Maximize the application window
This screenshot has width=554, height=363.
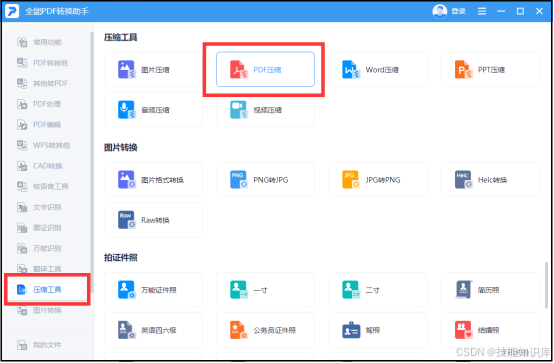click(520, 11)
